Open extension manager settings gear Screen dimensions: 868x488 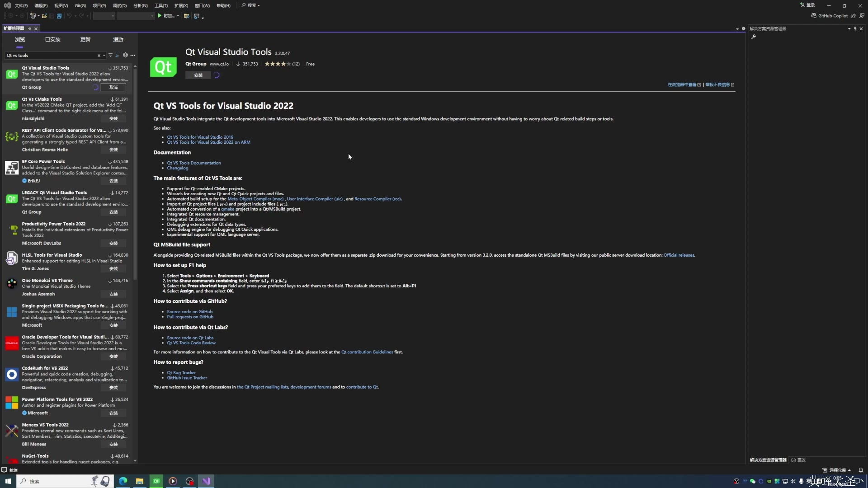coord(125,55)
